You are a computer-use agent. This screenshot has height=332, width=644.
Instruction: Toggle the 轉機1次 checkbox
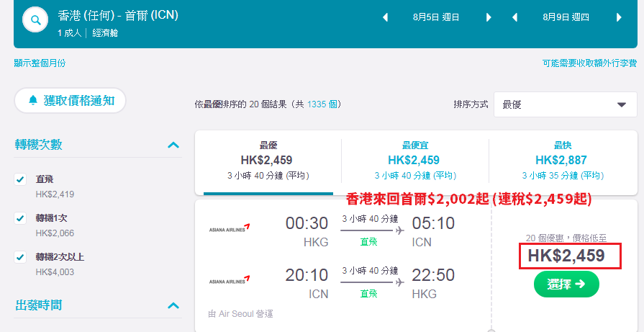(20, 218)
